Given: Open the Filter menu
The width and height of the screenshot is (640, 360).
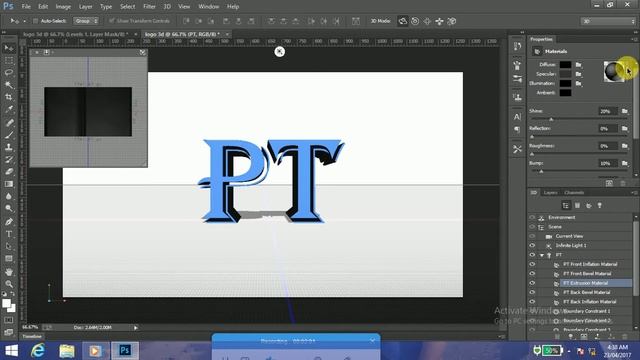Looking at the screenshot, I should click(x=149, y=7).
